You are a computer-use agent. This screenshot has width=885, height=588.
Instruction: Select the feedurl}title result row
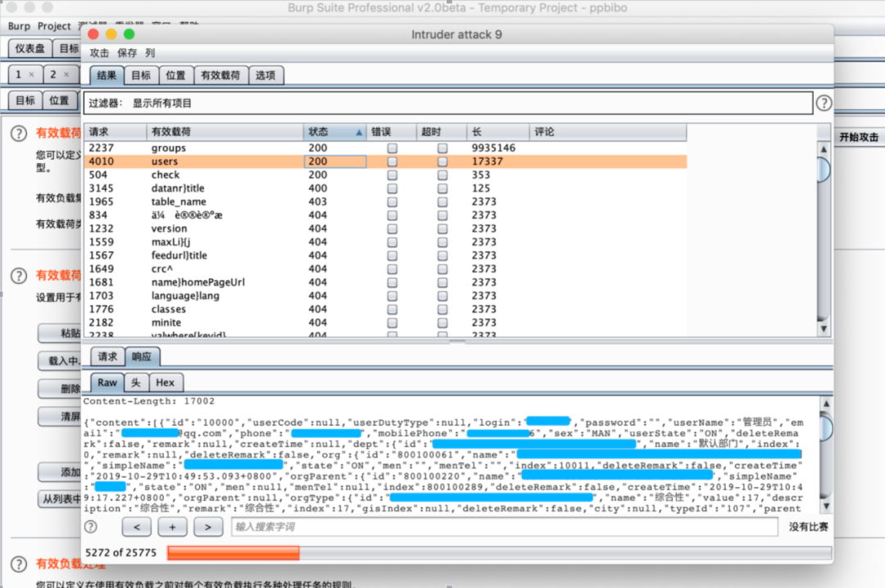click(x=385, y=256)
